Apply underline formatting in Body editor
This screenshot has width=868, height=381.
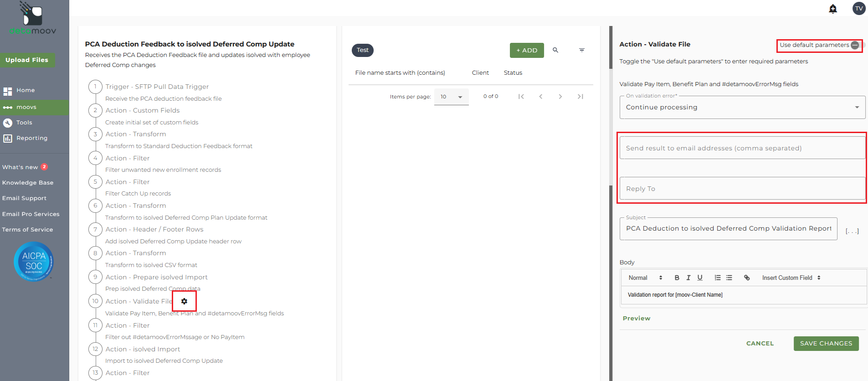(x=700, y=278)
